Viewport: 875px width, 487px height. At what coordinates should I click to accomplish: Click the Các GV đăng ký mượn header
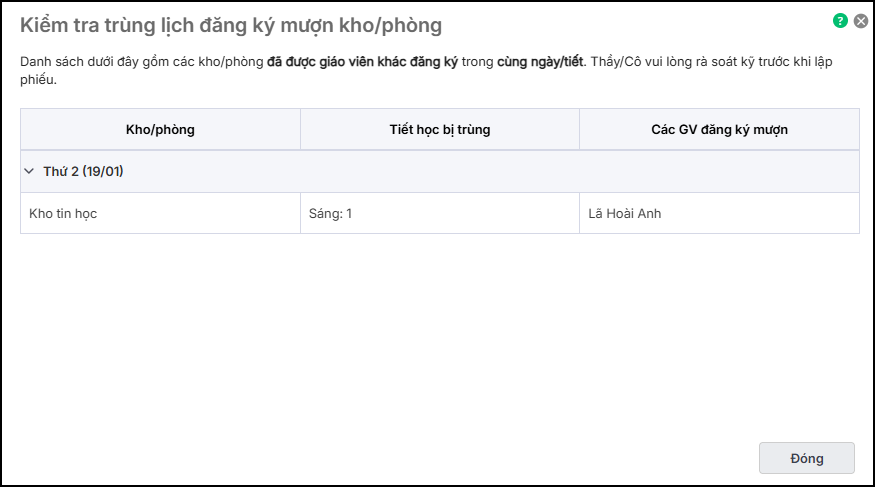click(718, 130)
